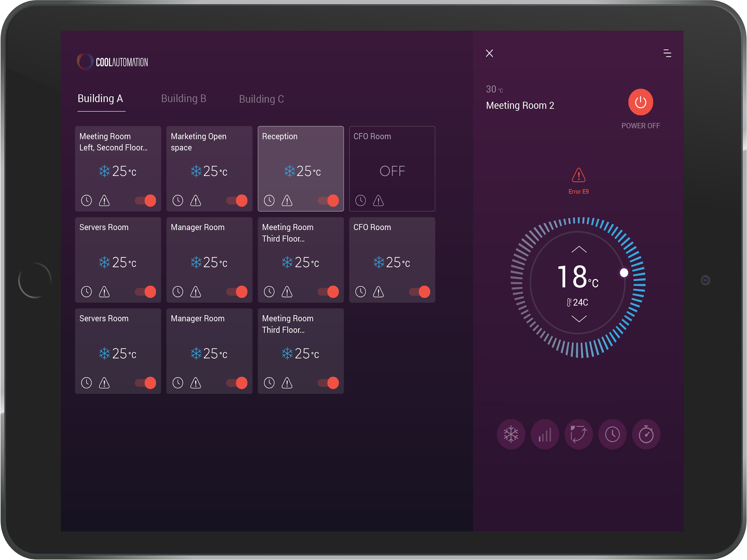Open schedule clock on Meeting Room Left card

tap(86, 201)
